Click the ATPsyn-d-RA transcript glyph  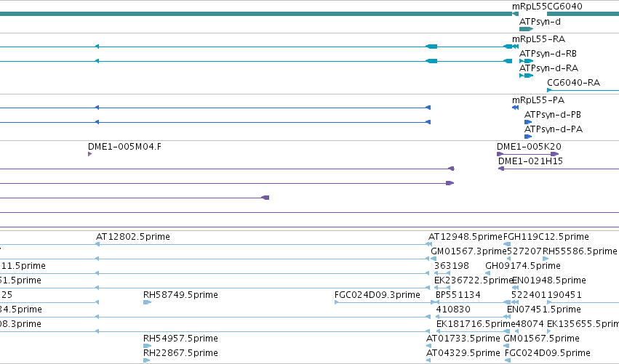[526, 76]
